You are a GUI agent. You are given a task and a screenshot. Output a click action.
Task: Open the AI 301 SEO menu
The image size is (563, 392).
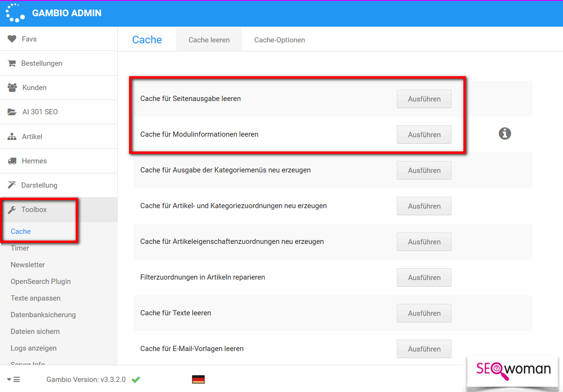[x=59, y=112]
